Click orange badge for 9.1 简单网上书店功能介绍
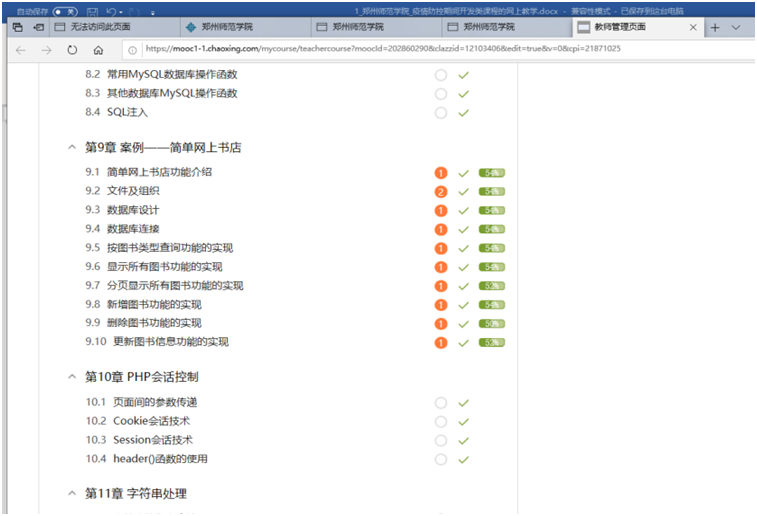This screenshot has width=757, height=516. [440, 173]
